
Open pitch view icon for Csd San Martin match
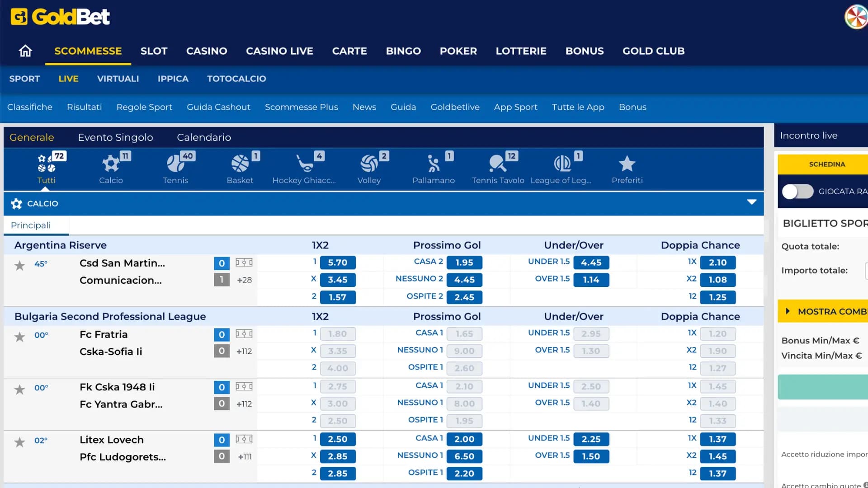(244, 263)
